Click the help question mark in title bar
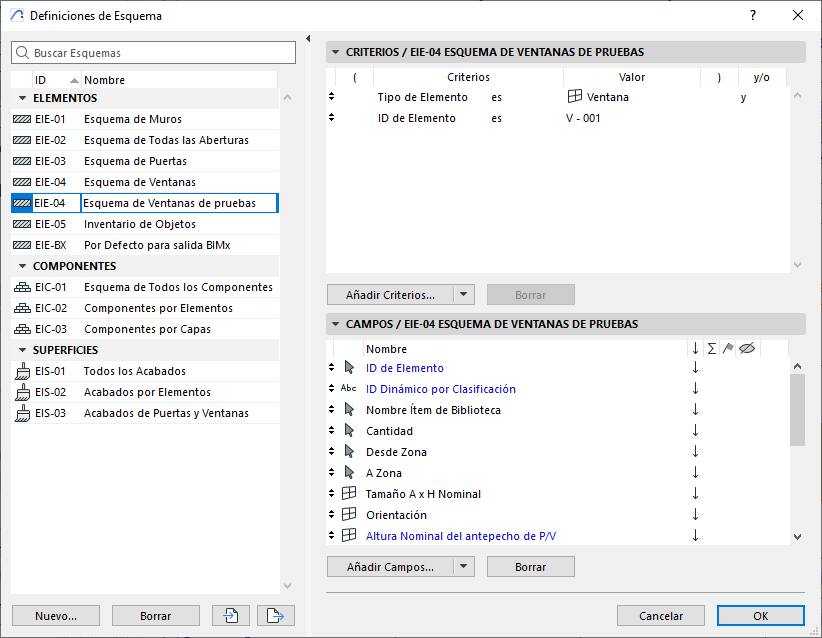822x638 pixels. click(752, 16)
